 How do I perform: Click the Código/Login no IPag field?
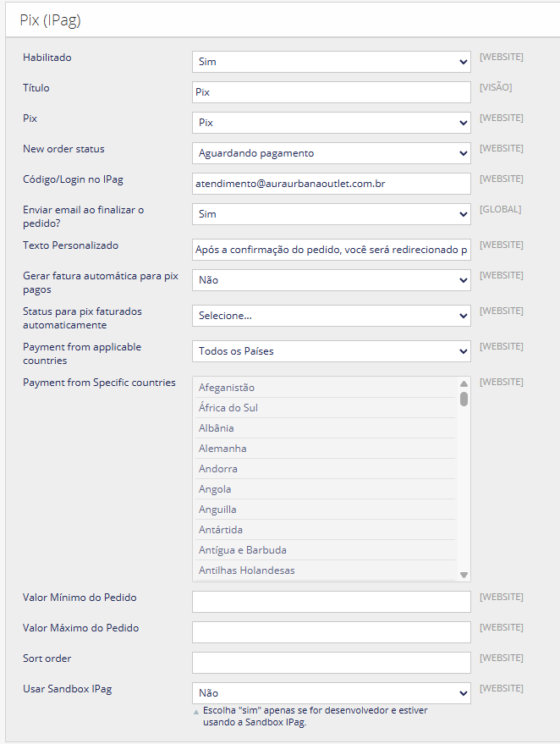(331, 184)
